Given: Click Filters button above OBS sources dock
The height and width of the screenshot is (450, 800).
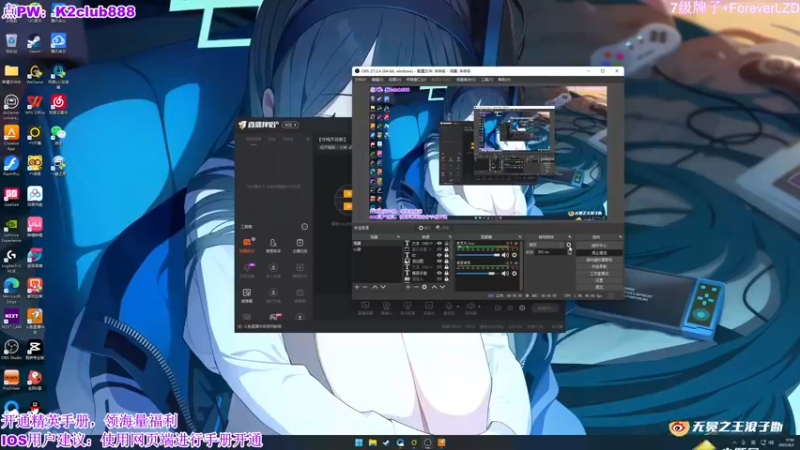Looking at the screenshot, I should (442, 228).
